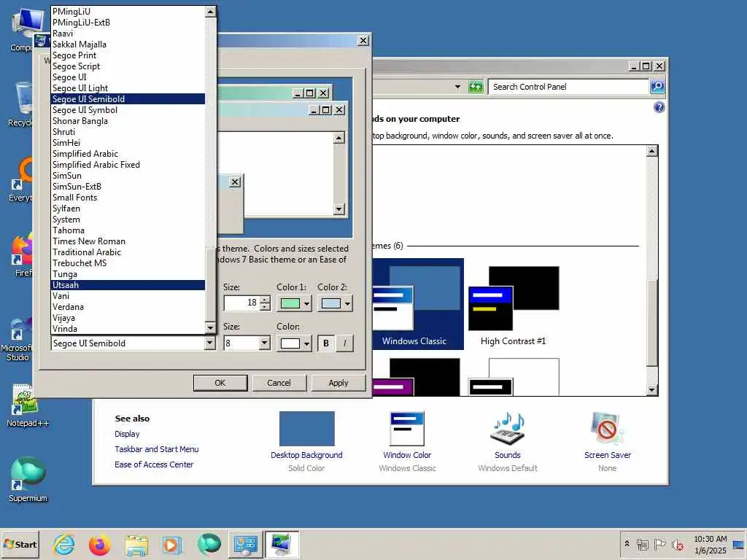This screenshot has width=747, height=560.
Task: Choose Vrinda font at list bottom
Action: tap(128, 329)
